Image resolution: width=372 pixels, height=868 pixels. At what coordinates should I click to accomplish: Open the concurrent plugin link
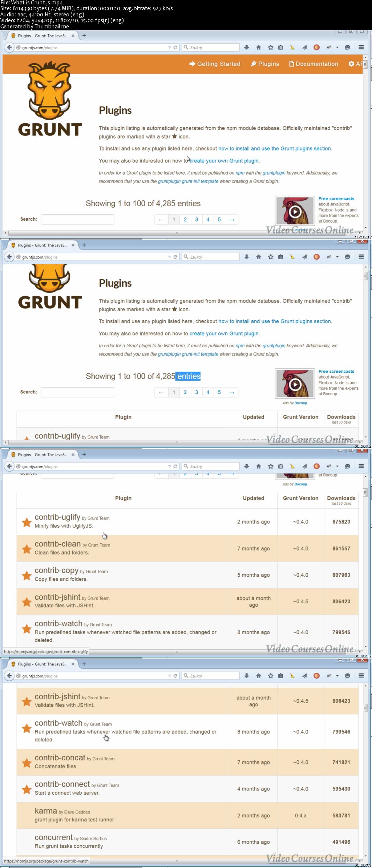click(x=54, y=837)
